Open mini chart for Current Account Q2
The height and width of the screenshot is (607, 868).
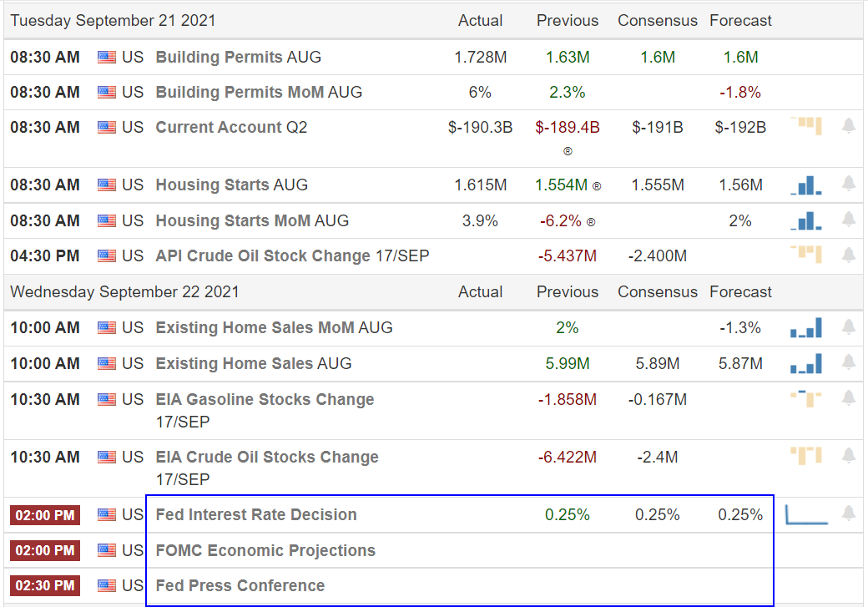pyautogui.click(x=806, y=127)
